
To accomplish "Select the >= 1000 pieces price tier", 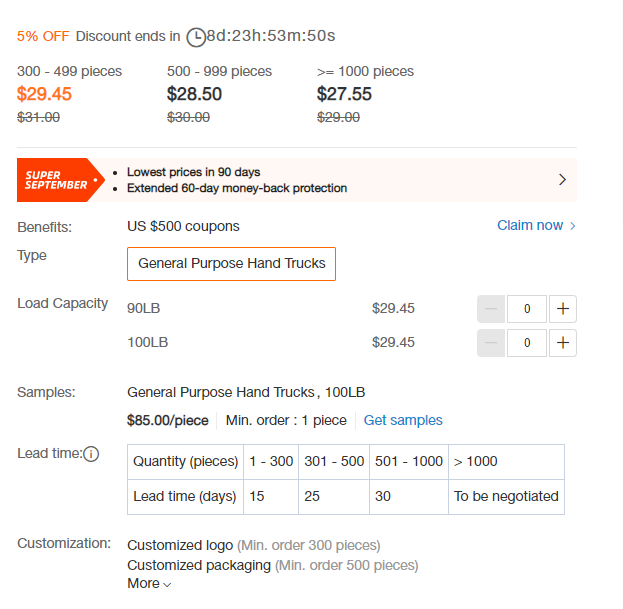I will 365,95.
